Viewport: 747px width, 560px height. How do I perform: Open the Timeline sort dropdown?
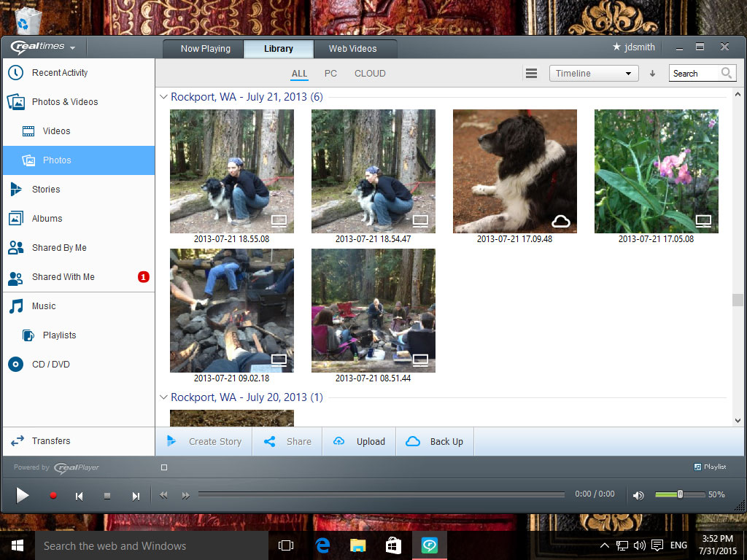[x=593, y=74]
